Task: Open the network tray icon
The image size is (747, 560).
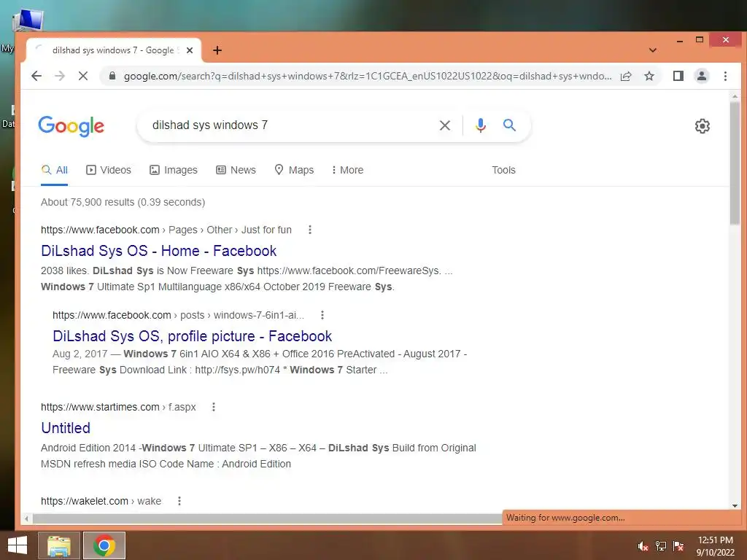Action: (661, 546)
